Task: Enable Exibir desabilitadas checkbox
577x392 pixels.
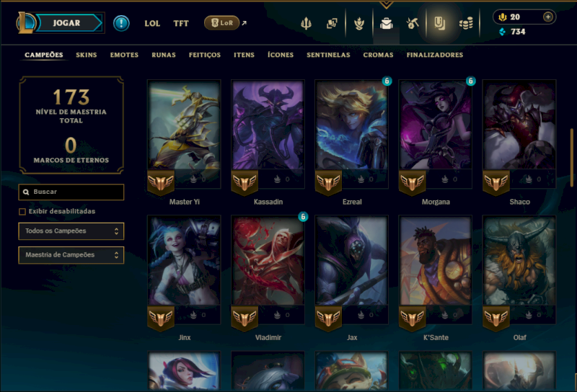Action: click(22, 211)
